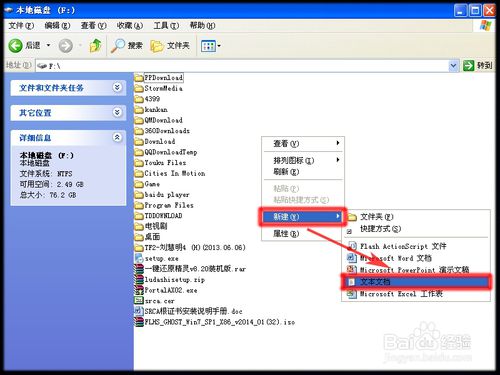This screenshot has width=500, height=375.
Task: Select the 4399 folder
Action: click(x=147, y=99)
